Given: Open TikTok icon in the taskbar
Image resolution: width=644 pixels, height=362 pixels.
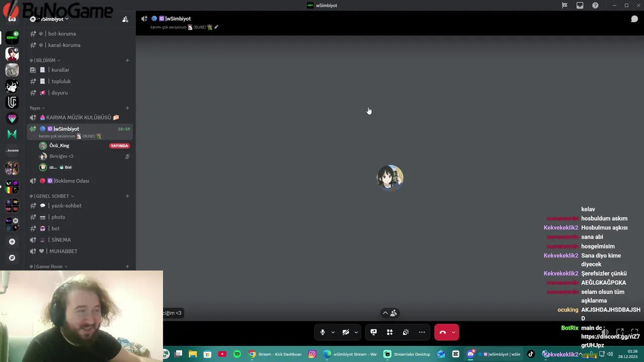Looking at the screenshot, I should pyautogui.click(x=530, y=354).
